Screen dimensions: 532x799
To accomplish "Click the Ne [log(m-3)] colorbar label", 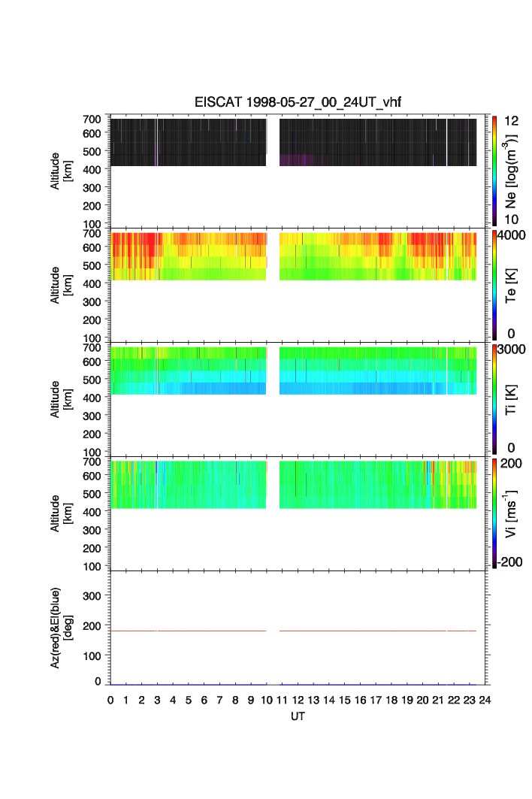I will [512, 171].
